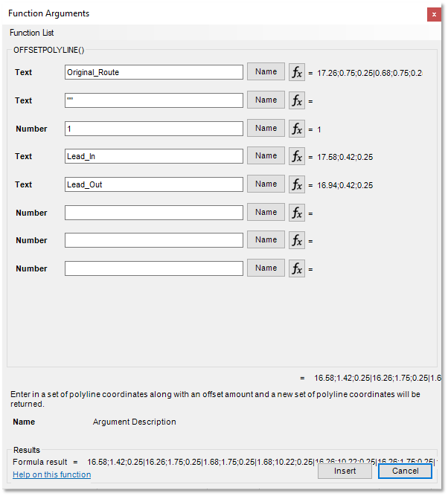
Task: Click the Lead_In evaluated value 17.58;0.42;0.25
Action: click(x=345, y=157)
